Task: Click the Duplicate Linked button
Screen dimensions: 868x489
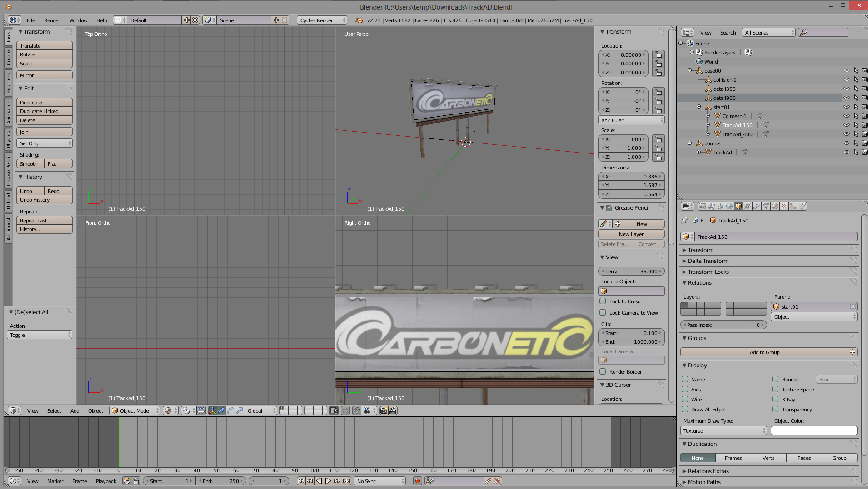Action: click(45, 111)
